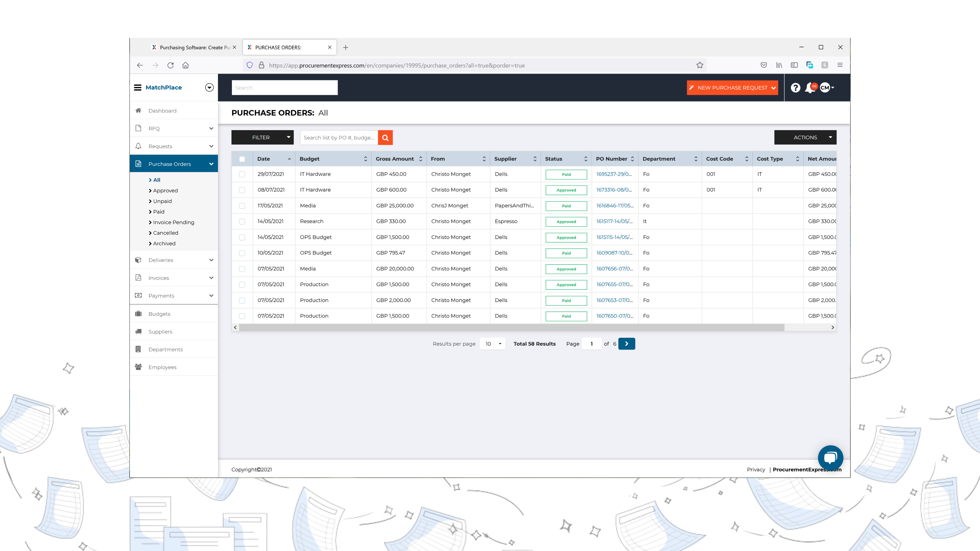Screen dimensions: 980x551
Task: Open the notifications bell
Action: (810, 88)
